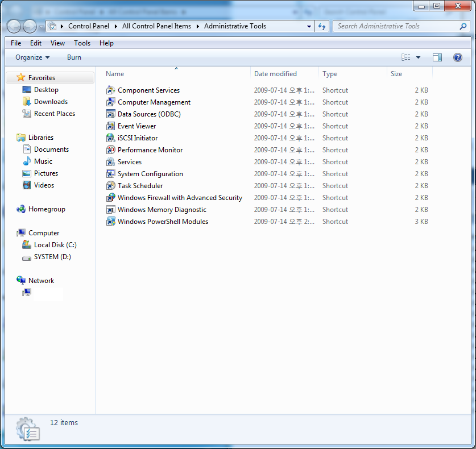The width and height of the screenshot is (476, 449).
Task: Select Computer in the navigation pane
Action: pos(44,233)
